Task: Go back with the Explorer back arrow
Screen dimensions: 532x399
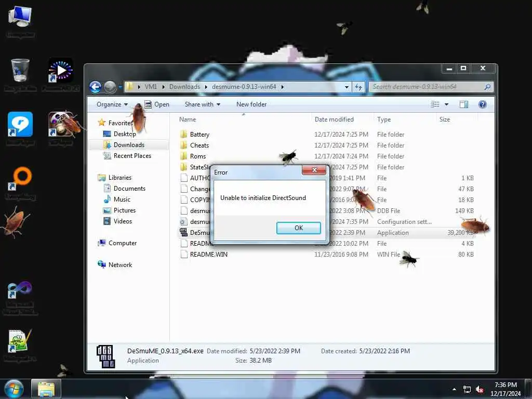Action: 96,87
